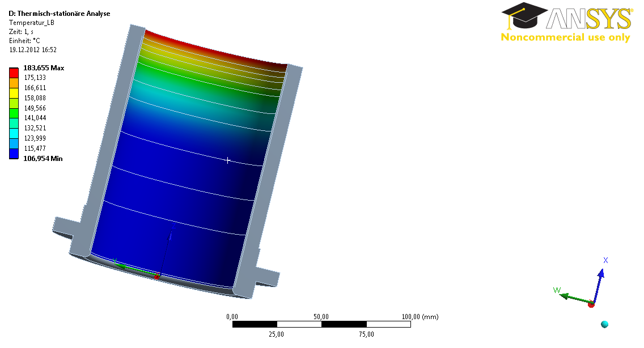Click the white crosshair marker on the model
The width and height of the screenshot is (644, 348).
[228, 160]
